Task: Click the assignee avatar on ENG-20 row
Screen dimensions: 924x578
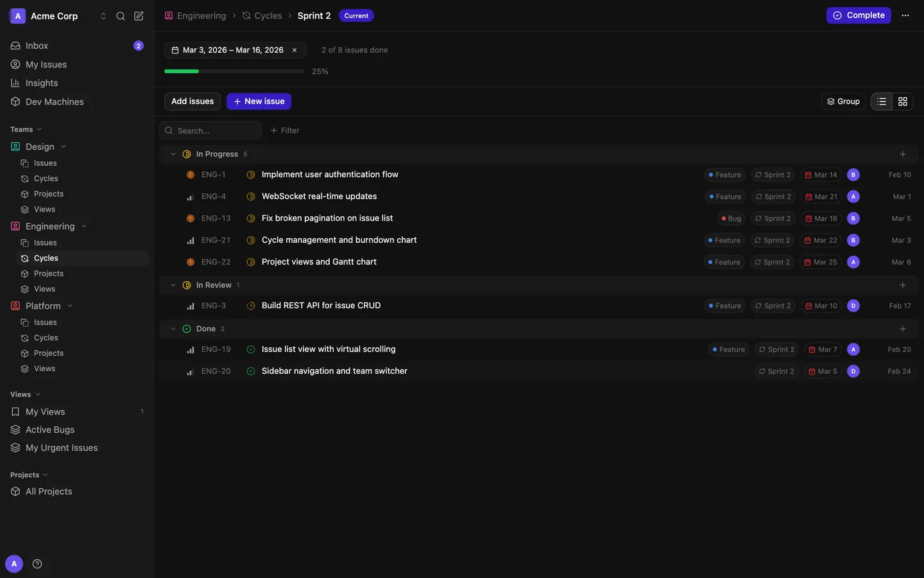Action: 853,371
